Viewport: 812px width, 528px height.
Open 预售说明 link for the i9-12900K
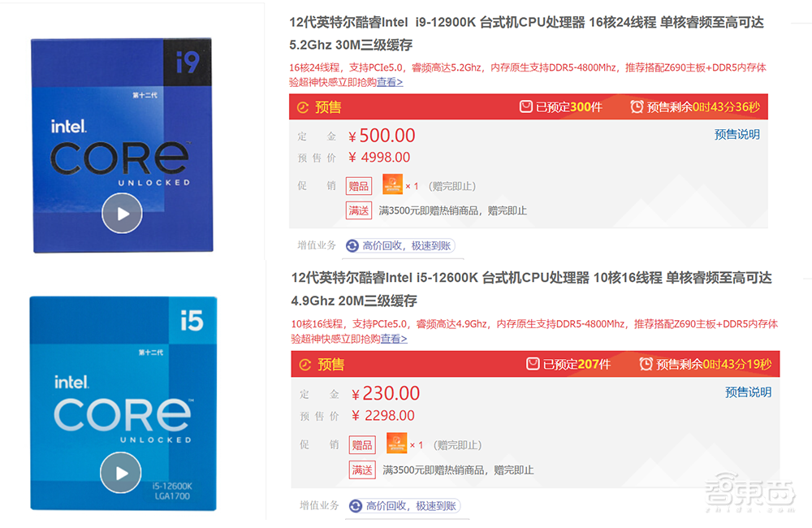pos(736,134)
